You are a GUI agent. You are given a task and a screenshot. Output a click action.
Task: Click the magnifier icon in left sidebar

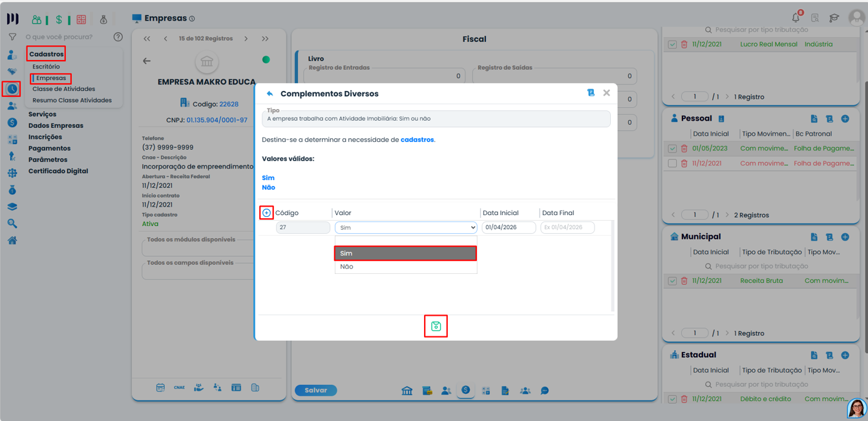(12, 223)
